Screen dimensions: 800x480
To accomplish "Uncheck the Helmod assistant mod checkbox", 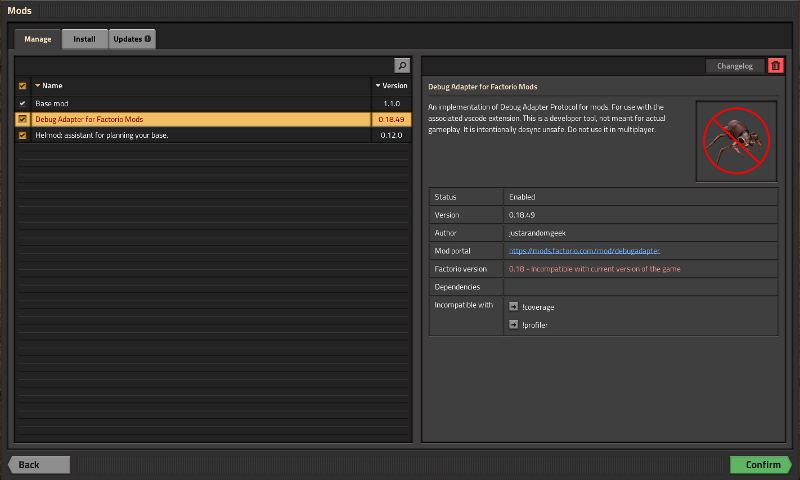I will (x=23, y=135).
